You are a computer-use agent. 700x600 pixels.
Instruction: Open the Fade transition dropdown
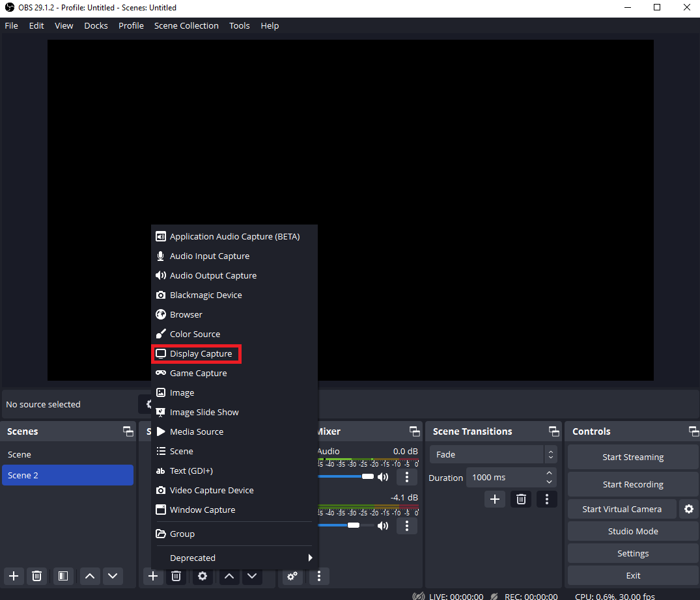[x=493, y=454]
